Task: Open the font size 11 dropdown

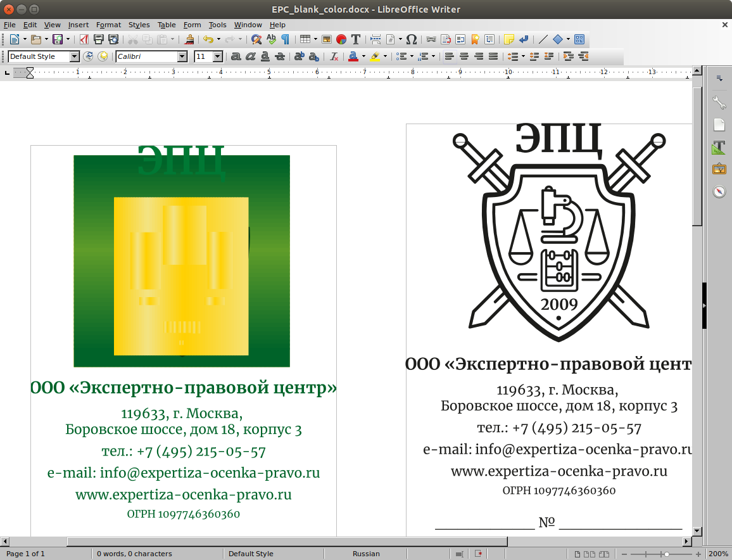Action: (218, 56)
